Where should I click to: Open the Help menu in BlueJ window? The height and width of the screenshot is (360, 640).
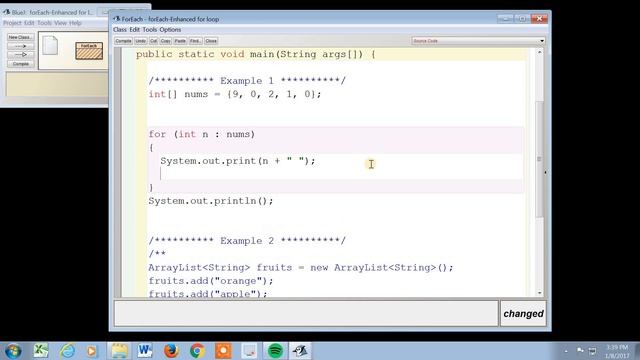tap(75, 23)
